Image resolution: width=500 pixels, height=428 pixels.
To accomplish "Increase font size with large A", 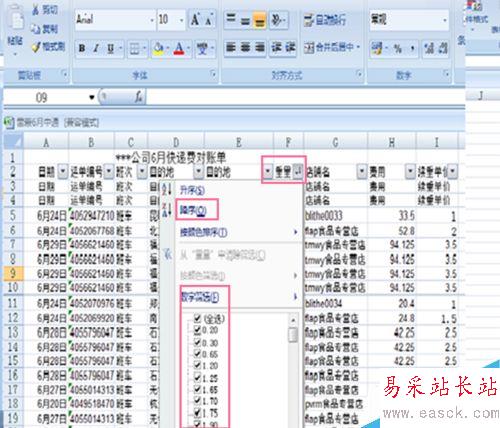I will click(x=195, y=19).
